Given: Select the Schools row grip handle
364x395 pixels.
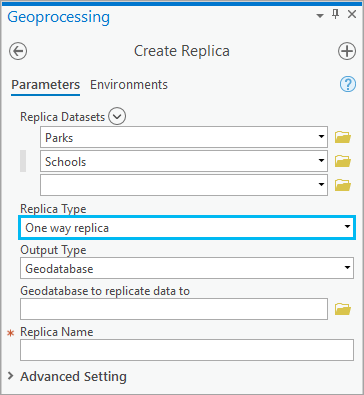Looking at the screenshot, I should [23, 161].
